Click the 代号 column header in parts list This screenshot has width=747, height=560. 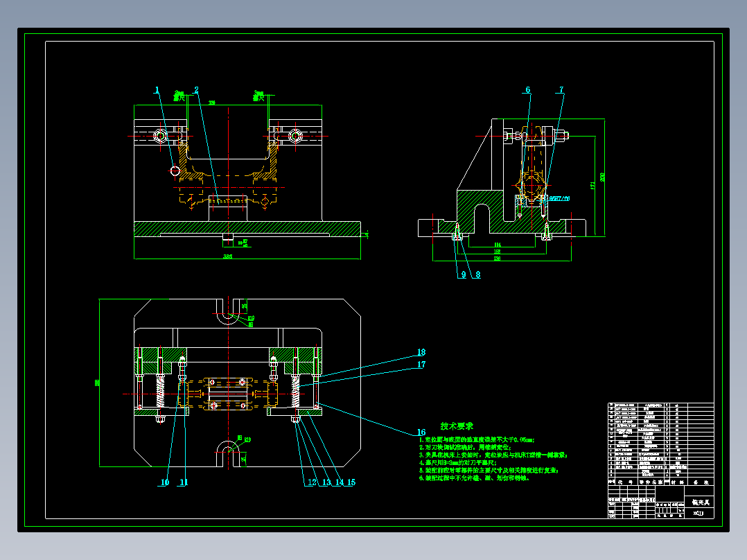[624, 482]
